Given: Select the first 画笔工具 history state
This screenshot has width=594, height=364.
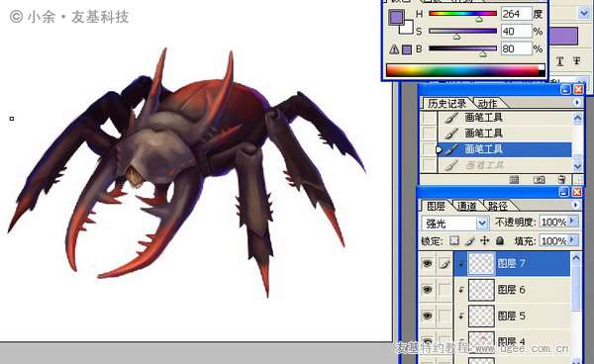Looking at the screenshot, I should tap(505, 118).
